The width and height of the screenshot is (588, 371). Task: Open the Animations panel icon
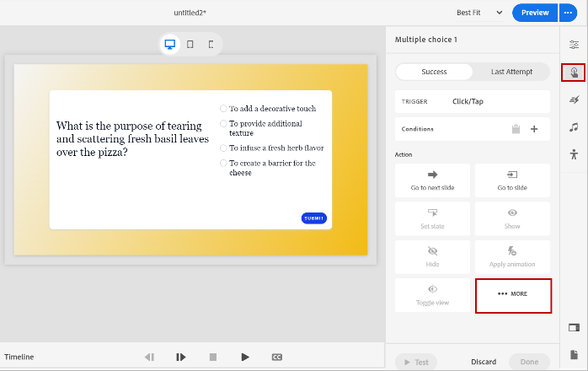(574, 100)
